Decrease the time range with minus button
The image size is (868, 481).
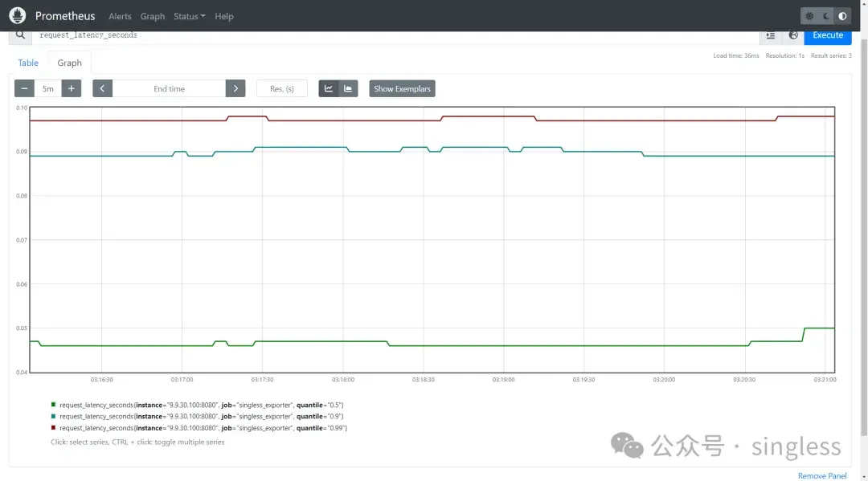[x=24, y=88]
